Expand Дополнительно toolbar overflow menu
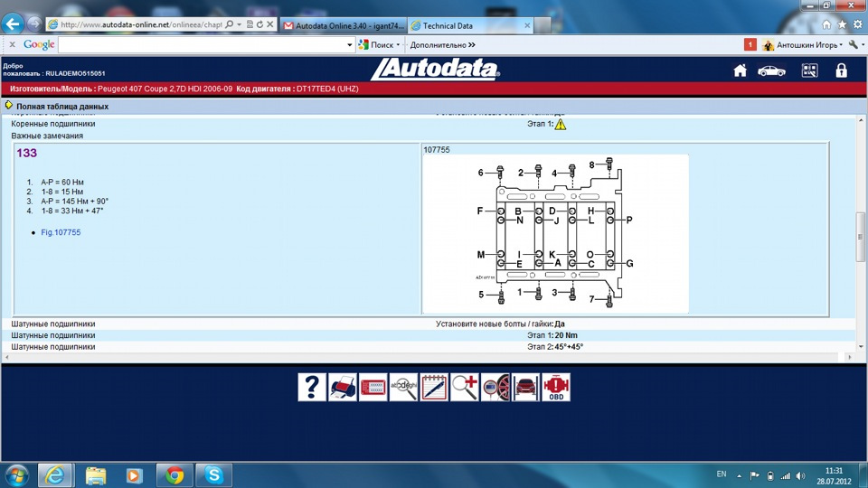868x488 pixels. (x=442, y=44)
